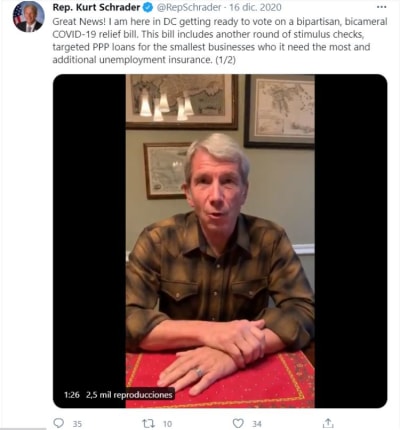
Task: Click the 1:26 video duration label
Action: 72,395
